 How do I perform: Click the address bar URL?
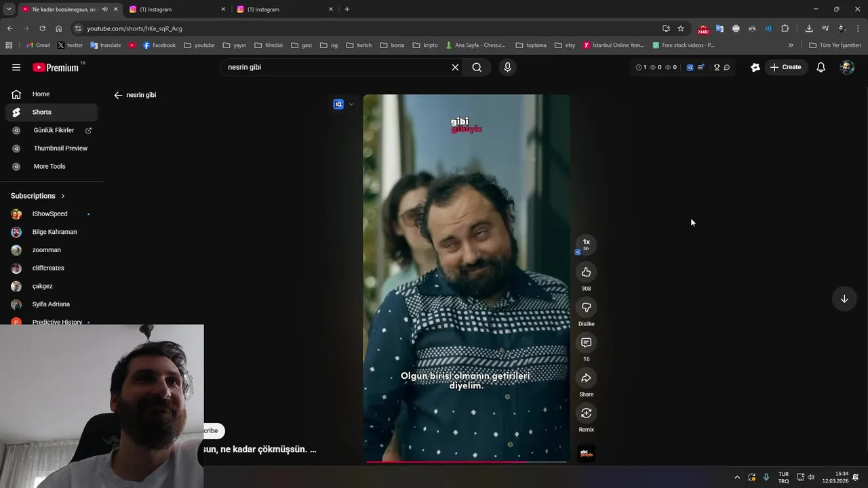pos(134,28)
